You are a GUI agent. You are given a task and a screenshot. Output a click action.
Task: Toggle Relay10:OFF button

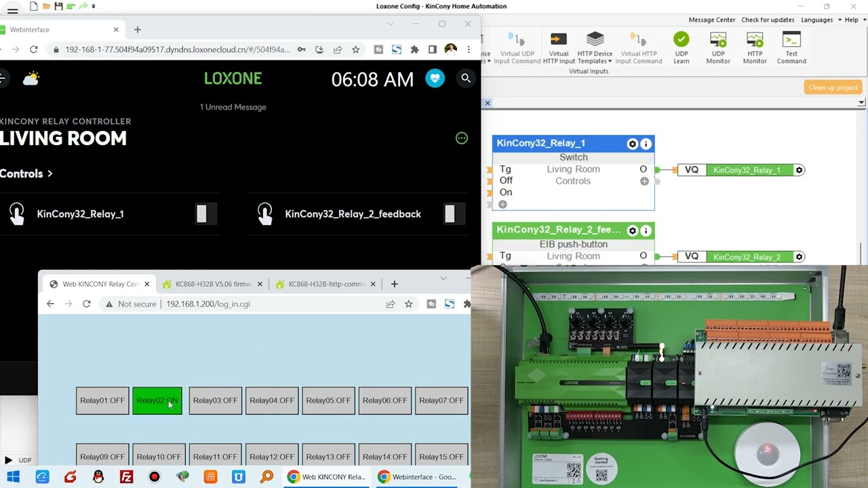tap(159, 455)
